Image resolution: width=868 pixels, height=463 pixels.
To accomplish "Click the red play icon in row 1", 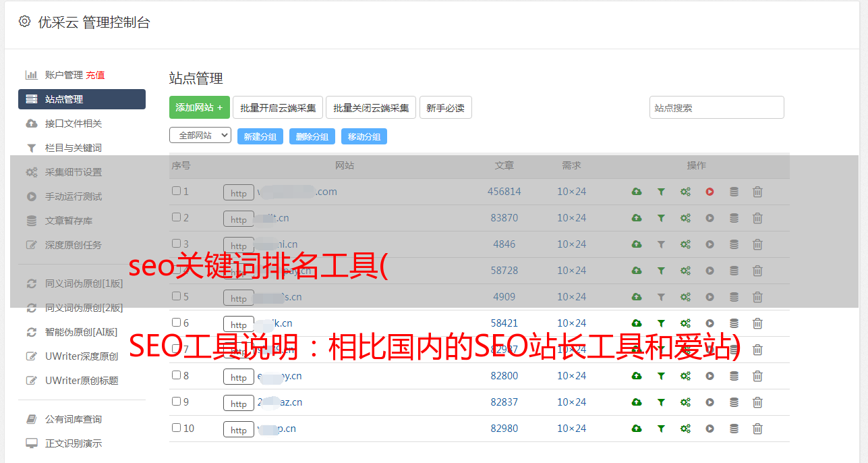I will coord(710,192).
